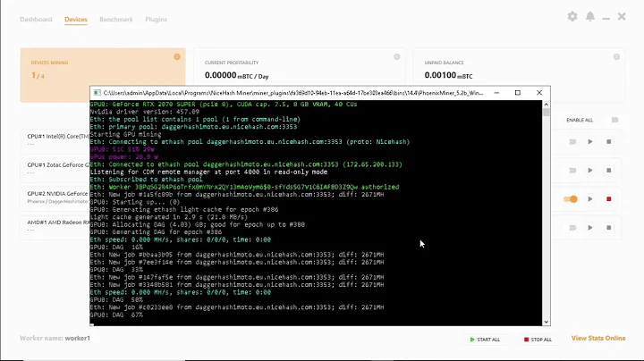The height and width of the screenshot is (361, 644).
Task: Click console line 'GPU0: DAG 67%'
Action: 116,315
